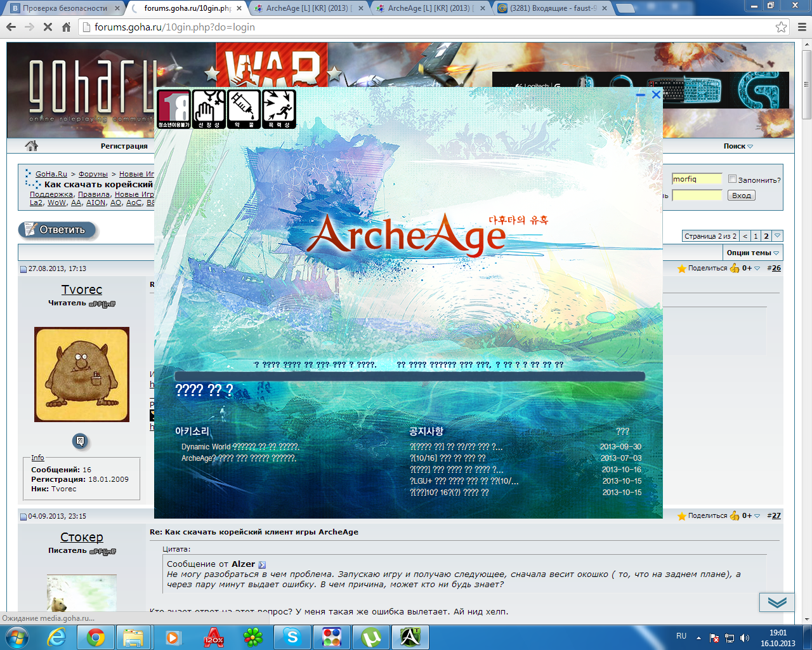
Task: Open the Стокер user profile link
Action: pyautogui.click(x=82, y=537)
